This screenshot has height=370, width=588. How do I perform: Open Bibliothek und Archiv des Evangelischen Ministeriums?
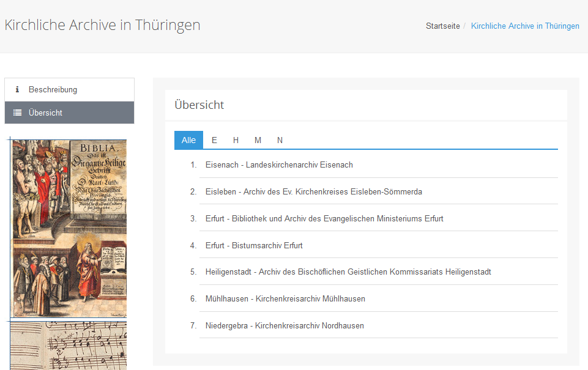(324, 219)
